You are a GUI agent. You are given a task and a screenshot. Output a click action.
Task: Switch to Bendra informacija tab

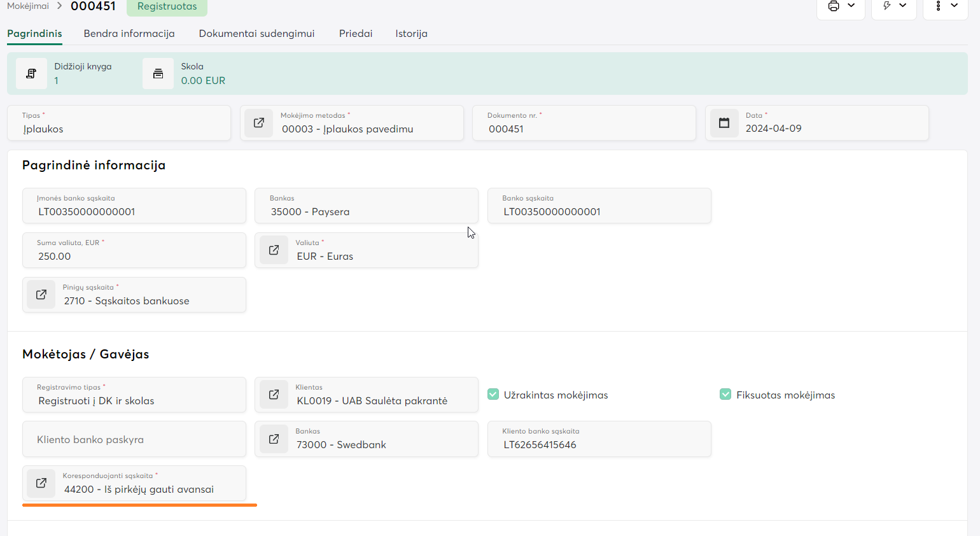pyautogui.click(x=129, y=34)
